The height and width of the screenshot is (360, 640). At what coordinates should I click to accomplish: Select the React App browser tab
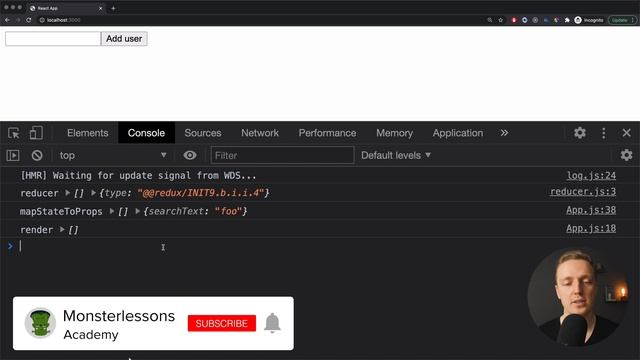coord(65,8)
